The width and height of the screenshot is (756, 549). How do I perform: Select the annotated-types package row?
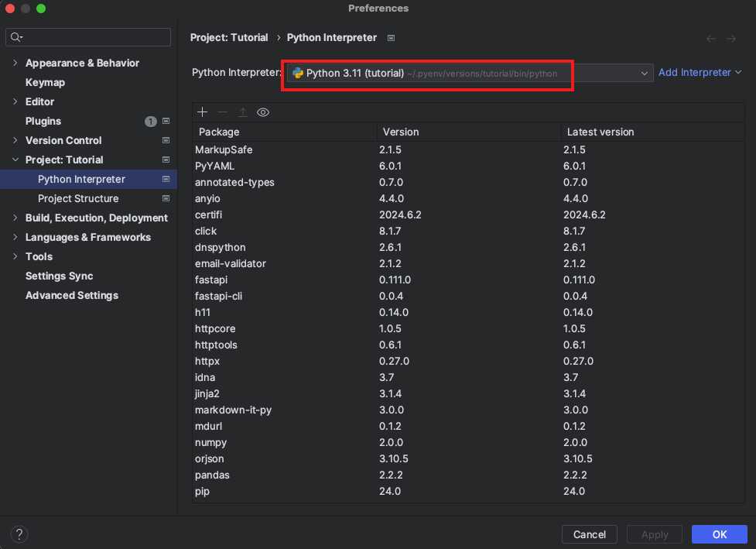(469, 183)
